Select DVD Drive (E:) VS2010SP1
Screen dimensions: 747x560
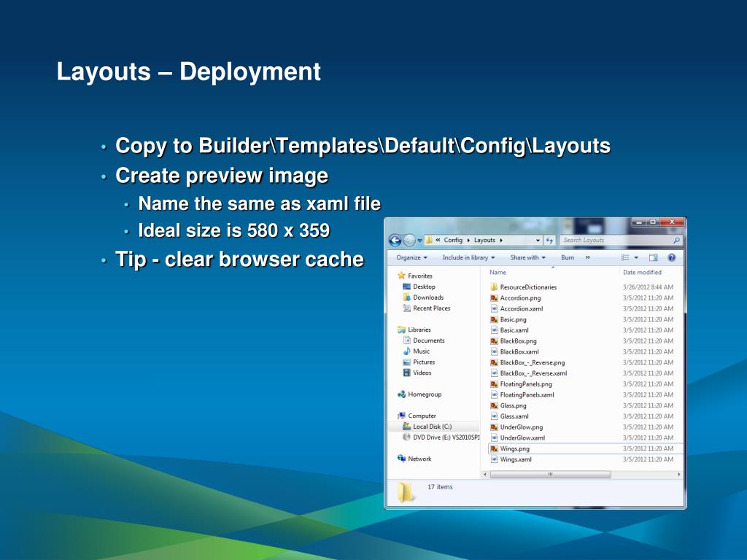coord(441,437)
